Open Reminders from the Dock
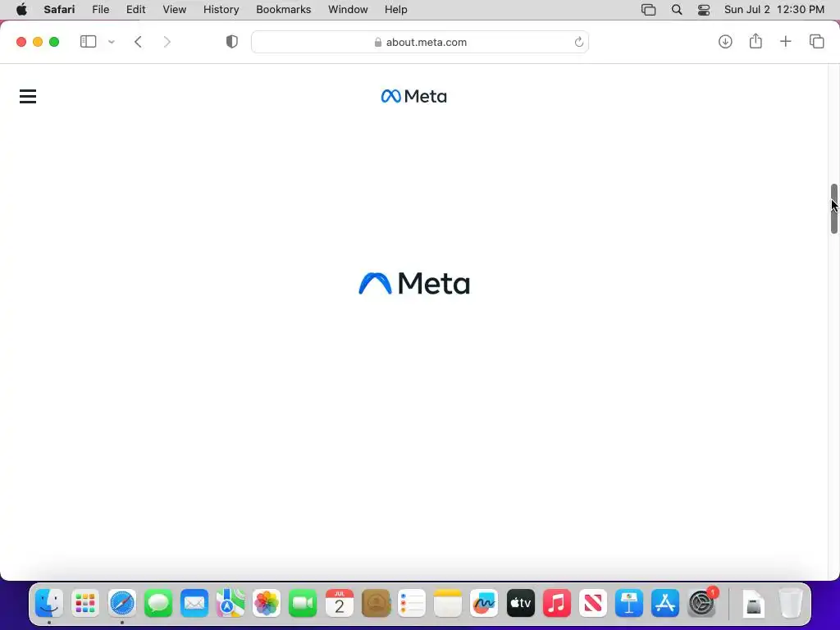 (412, 604)
